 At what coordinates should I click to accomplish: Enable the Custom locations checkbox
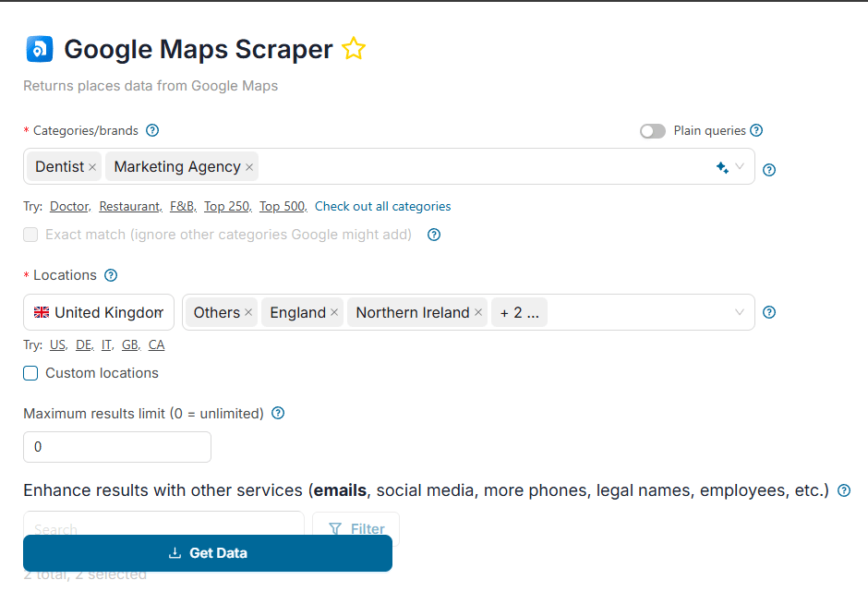tap(30, 373)
